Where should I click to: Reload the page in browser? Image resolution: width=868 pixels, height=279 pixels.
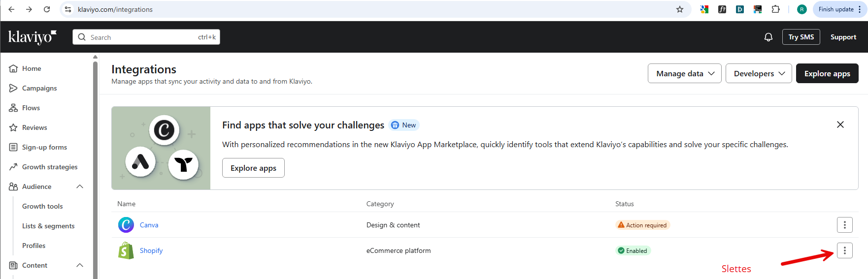click(x=47, y=9)
